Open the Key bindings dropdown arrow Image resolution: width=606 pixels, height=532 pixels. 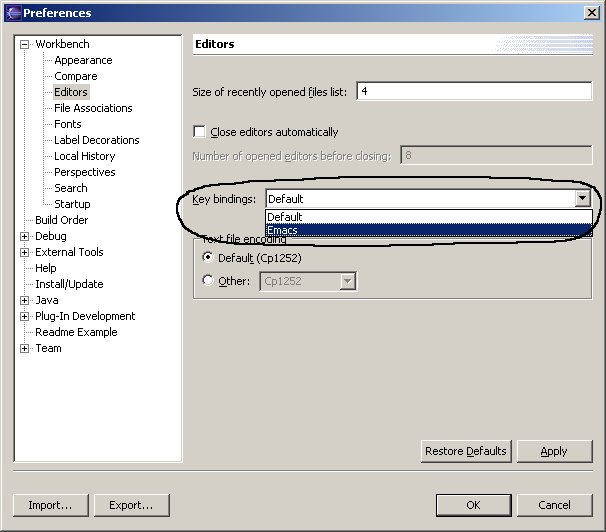[x=583, y=199]
